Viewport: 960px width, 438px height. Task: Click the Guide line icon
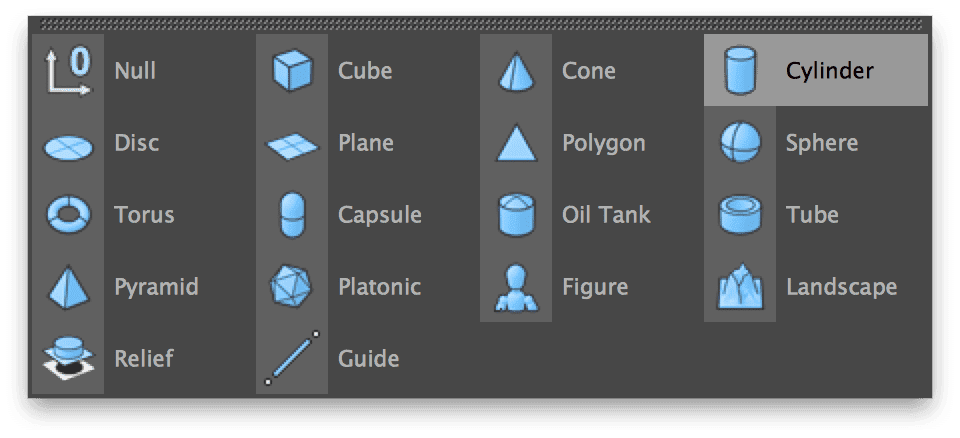292,358
